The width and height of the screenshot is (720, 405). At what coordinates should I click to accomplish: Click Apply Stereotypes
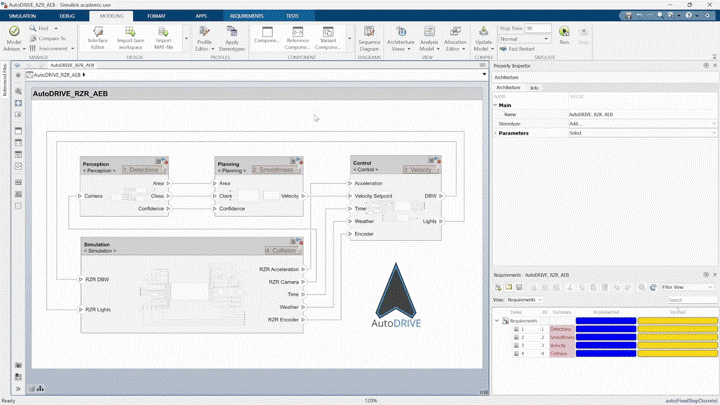point(231,38)
